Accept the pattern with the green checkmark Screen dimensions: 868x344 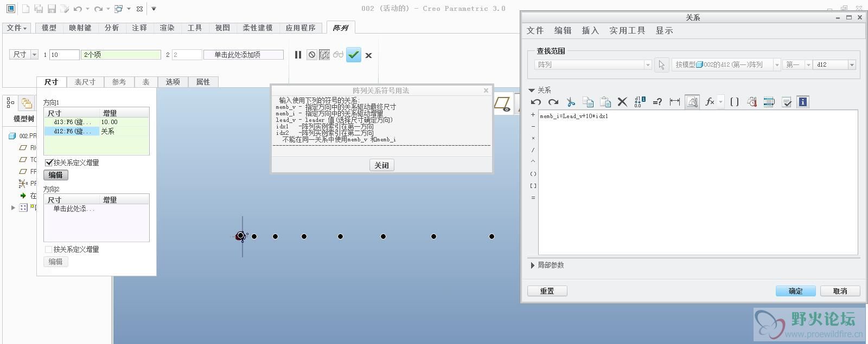[x=354, y=55]
